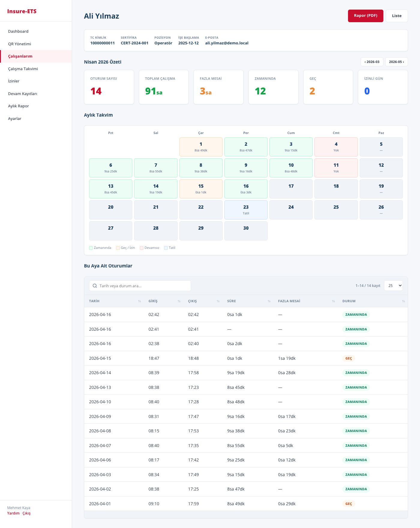Screen dimensions: 420x528
Task: Go to next month 2026-05
Action: point(396,62)
